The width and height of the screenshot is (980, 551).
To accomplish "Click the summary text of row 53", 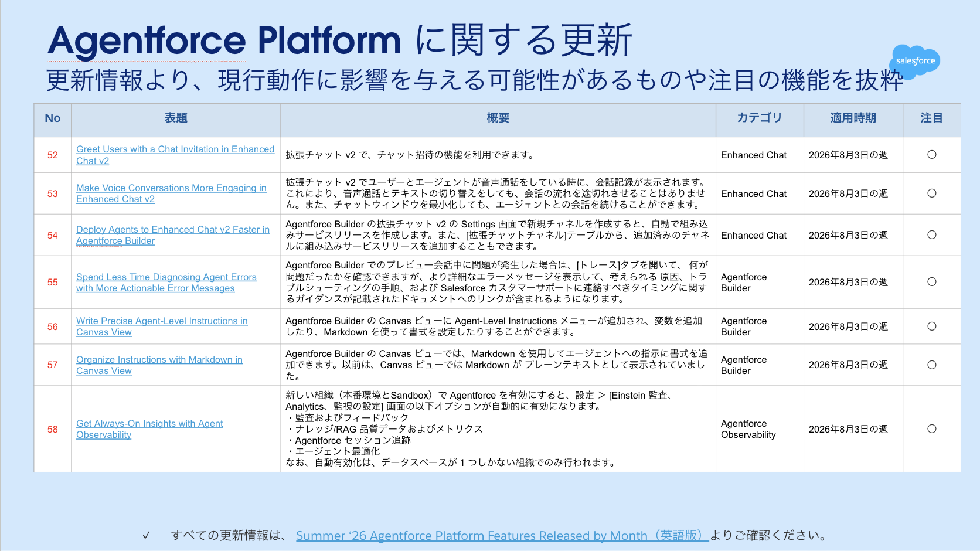I will point(496,193).
